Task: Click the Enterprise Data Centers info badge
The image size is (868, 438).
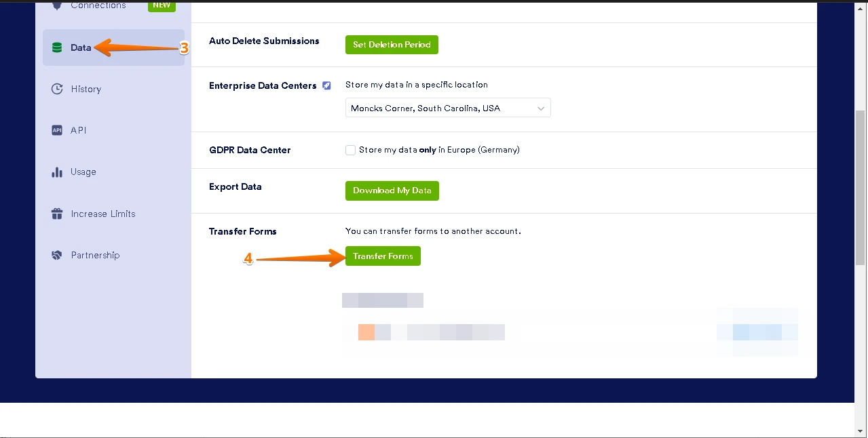Action: (326, 85)
